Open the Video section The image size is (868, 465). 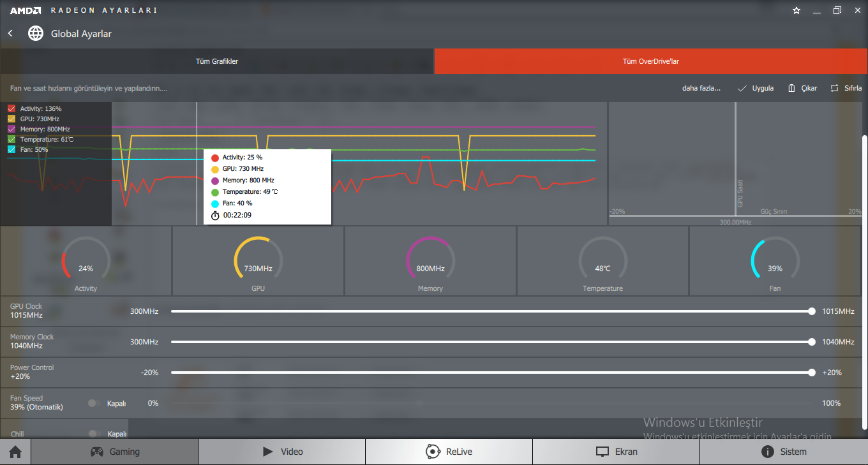(282, 452)
